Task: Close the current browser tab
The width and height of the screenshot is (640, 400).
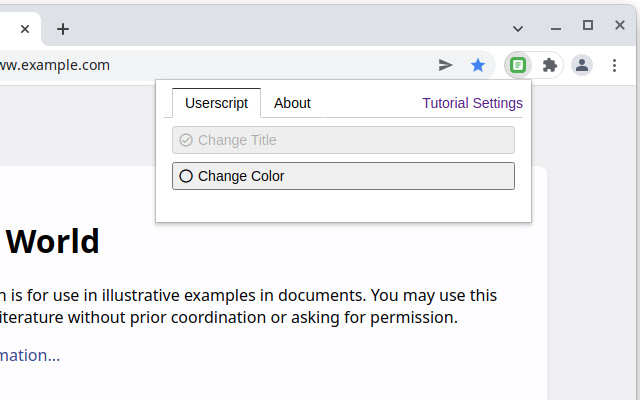Action: (25, 29)
